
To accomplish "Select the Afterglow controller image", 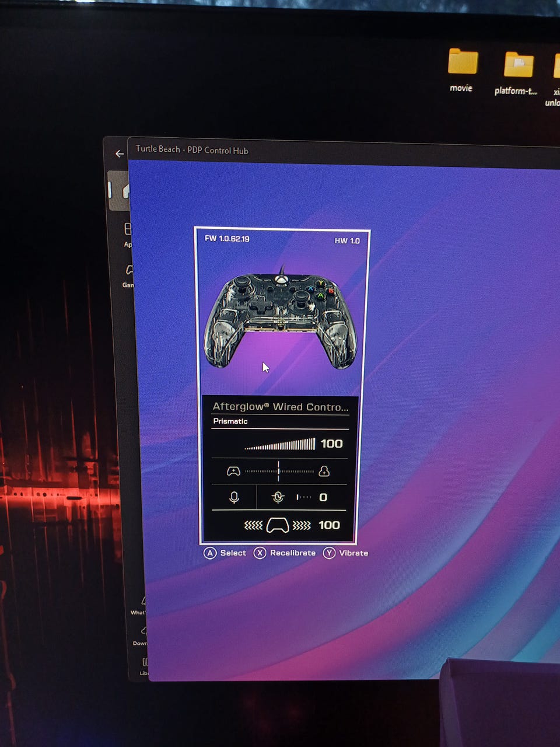I will (280, 318).
